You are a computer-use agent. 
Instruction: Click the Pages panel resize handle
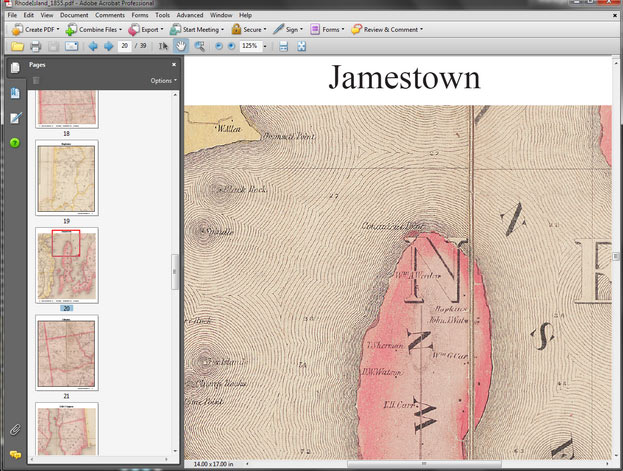pyautogui.click(x=181, y=262)
